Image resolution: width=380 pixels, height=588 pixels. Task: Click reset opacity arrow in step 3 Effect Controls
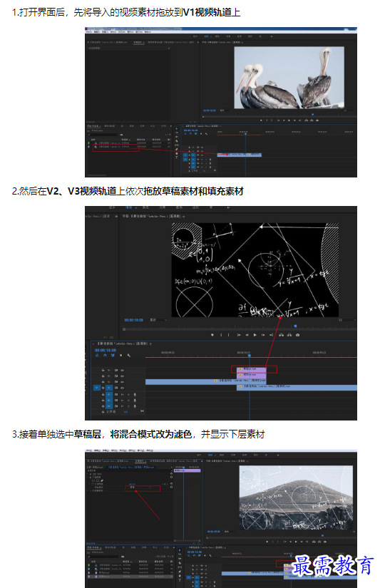pos(171,484)
